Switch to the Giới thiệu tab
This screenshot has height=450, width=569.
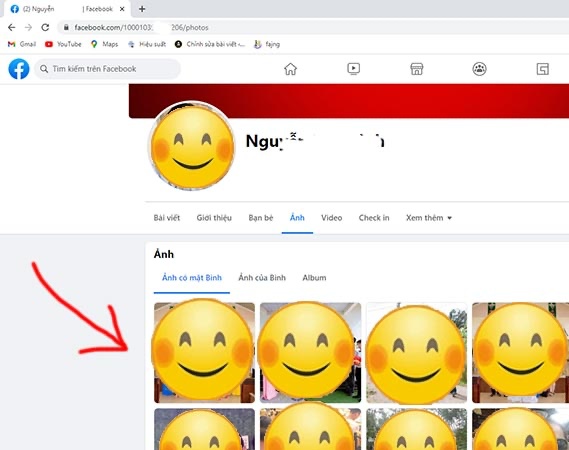pyautogui.click(x=214, y=218)
